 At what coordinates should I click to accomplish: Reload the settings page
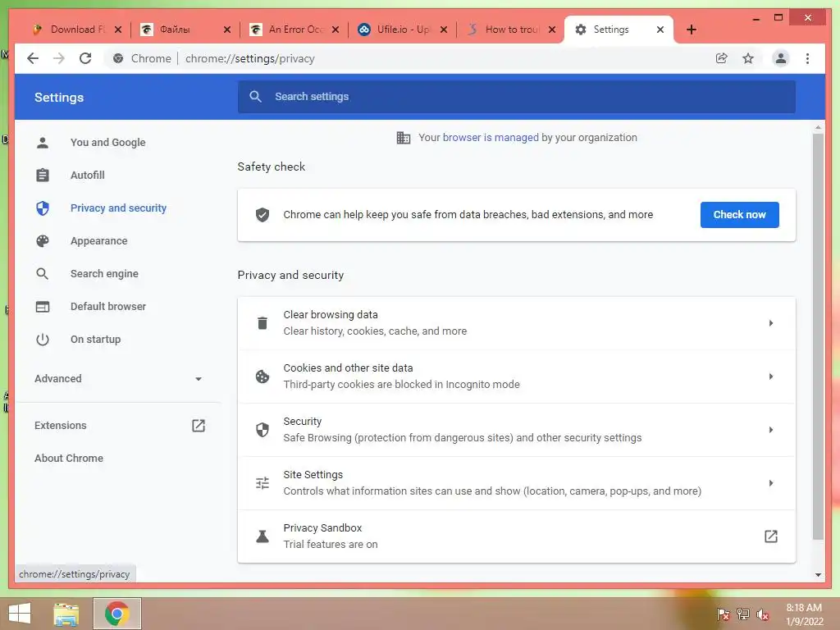tap(85, 58)
